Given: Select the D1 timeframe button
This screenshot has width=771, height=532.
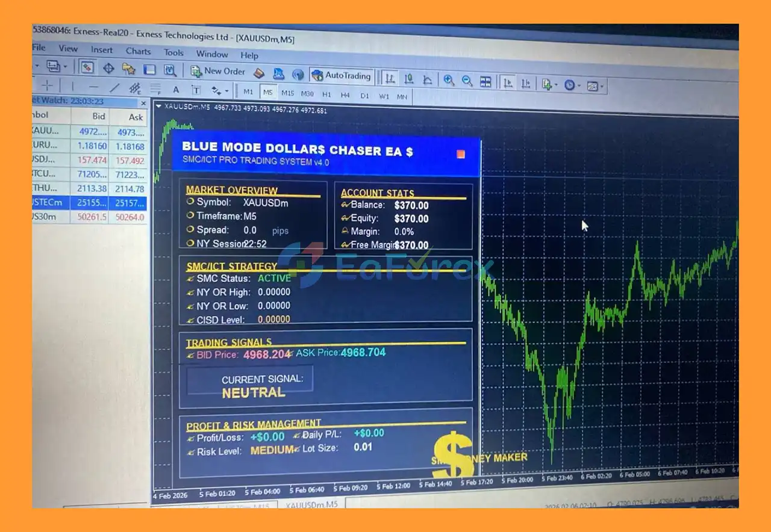Looking at the screenshot, I should coord(364,95).
